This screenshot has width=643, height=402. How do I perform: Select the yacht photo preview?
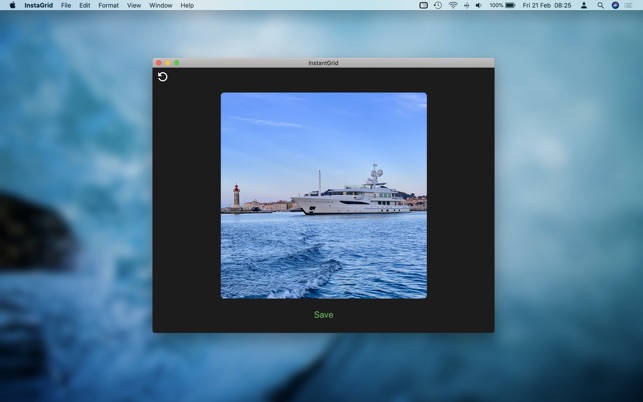click(x=323, y=195)
